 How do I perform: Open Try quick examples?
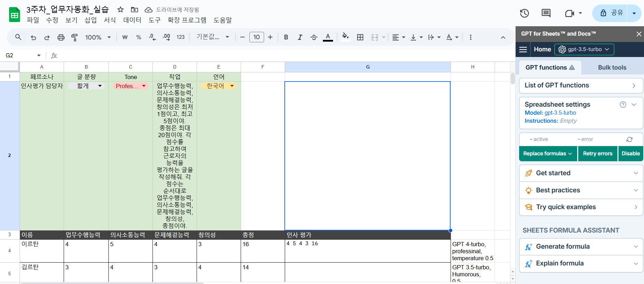pos(581,207)
